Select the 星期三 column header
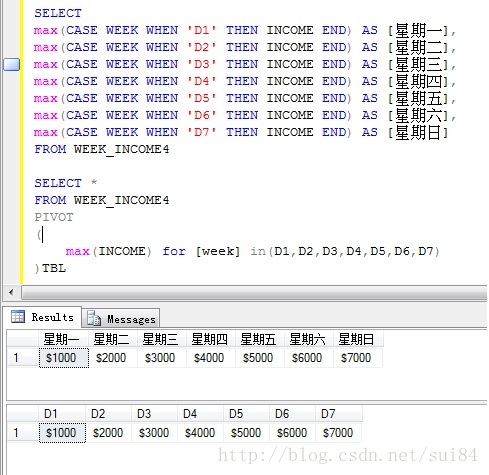This screenshot has height=475, width=489. click(x=162, y=339)
